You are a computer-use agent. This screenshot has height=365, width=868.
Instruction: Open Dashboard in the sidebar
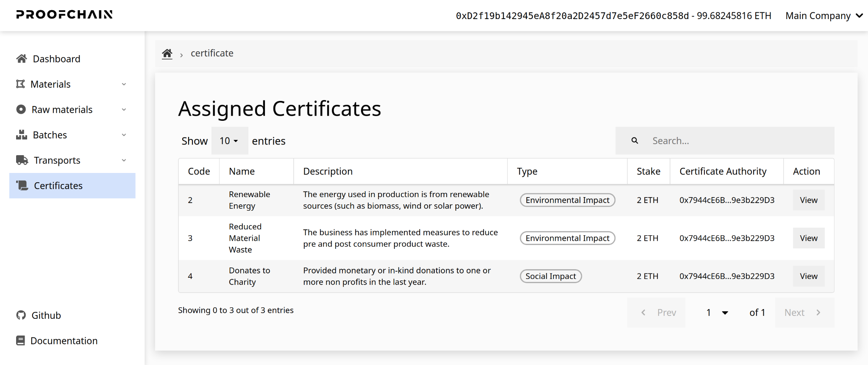pyautogui.click(x=72, y=59)
